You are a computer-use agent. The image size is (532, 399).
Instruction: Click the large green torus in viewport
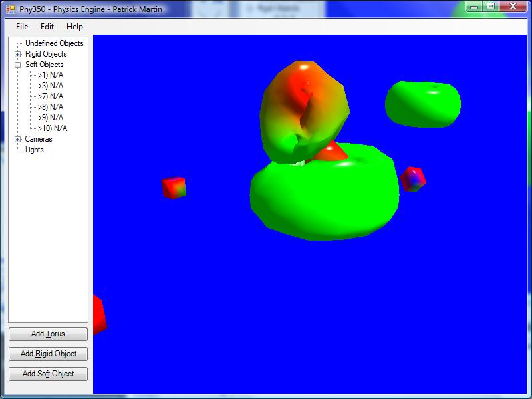pyautogui.click(x=326, y=199)
